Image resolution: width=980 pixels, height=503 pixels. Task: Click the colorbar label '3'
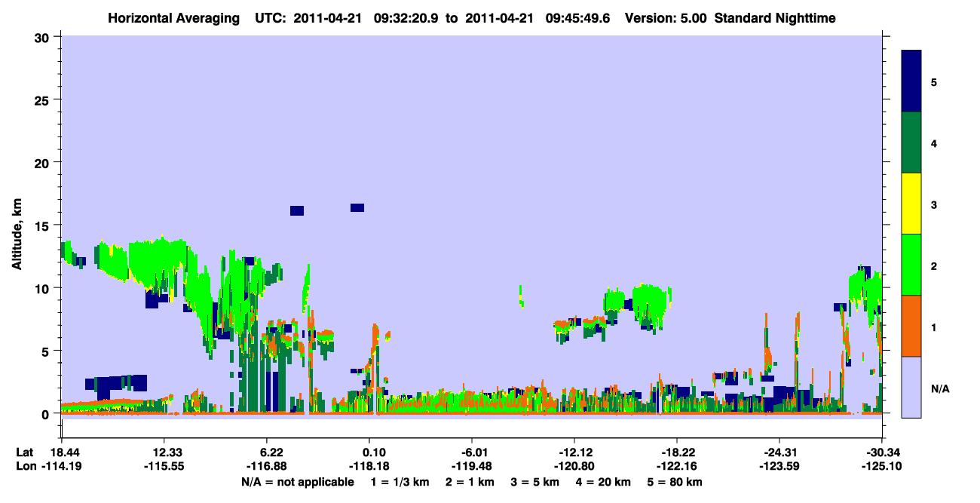tap(934, 204)
